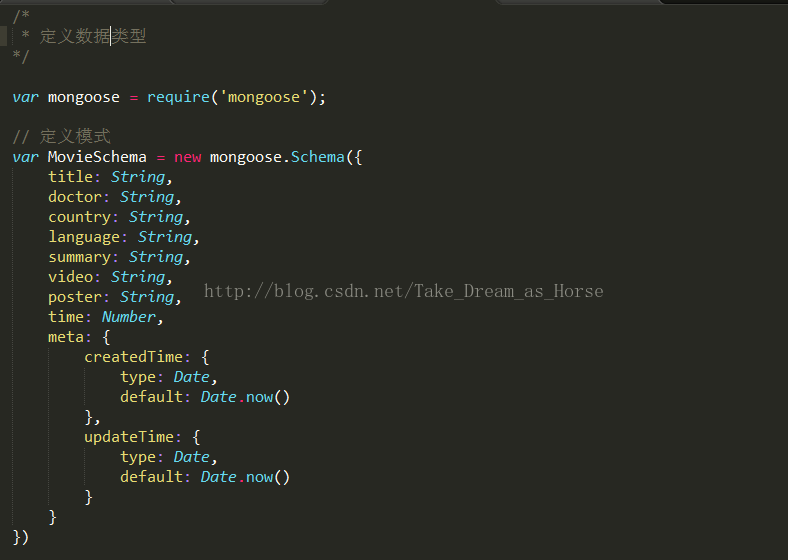Click String on the title line
This screenshot has width=788, height=560.
click(x=138, y=177)
